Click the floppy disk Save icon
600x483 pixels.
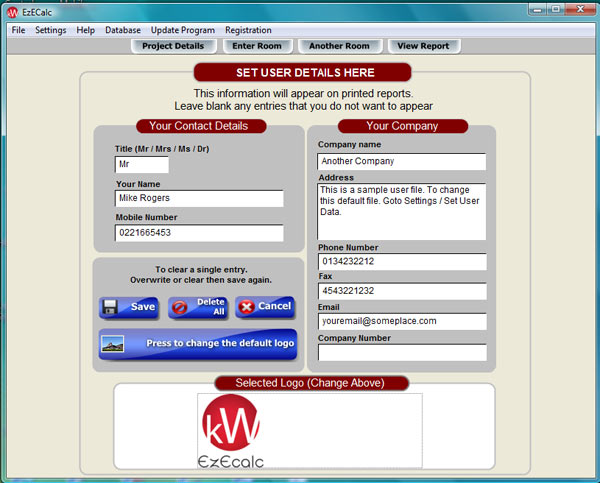point(113,307)
